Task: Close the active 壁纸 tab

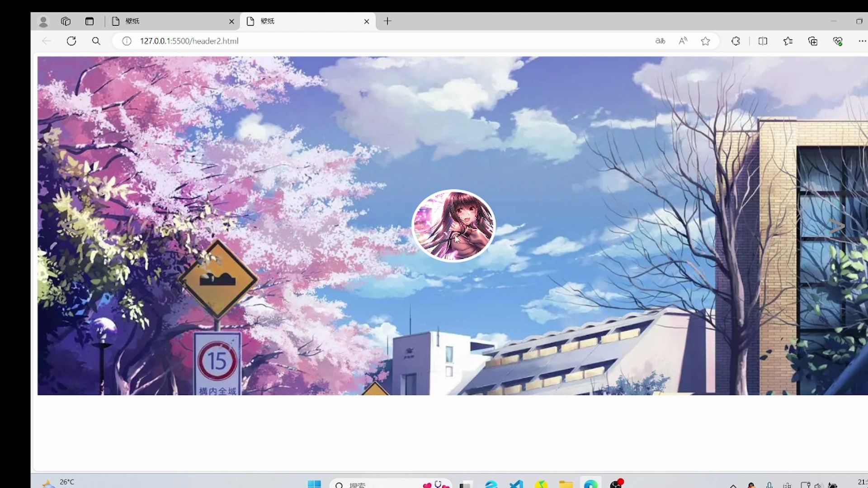Action: [x=367, y=21]
